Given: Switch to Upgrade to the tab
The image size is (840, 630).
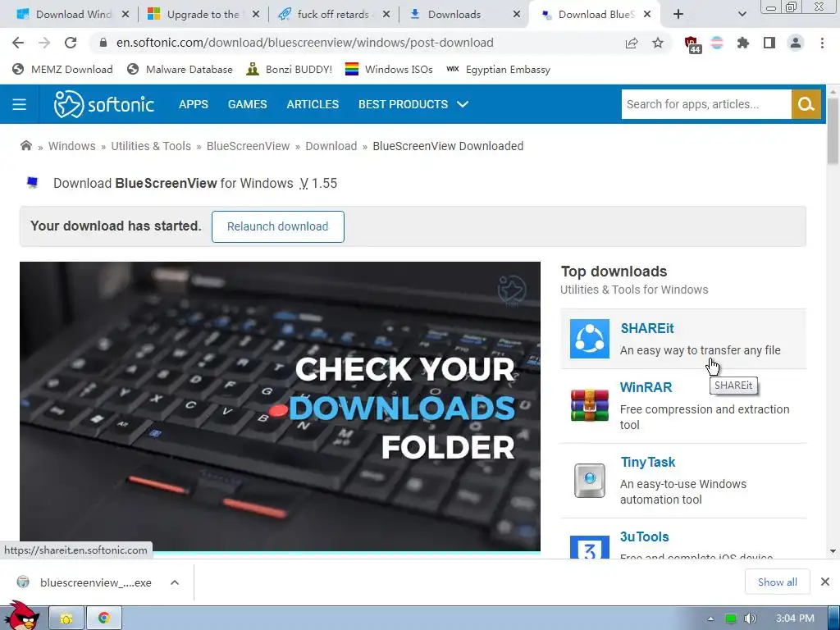Looking at the screenshot, I should click(x=203, y=15).
